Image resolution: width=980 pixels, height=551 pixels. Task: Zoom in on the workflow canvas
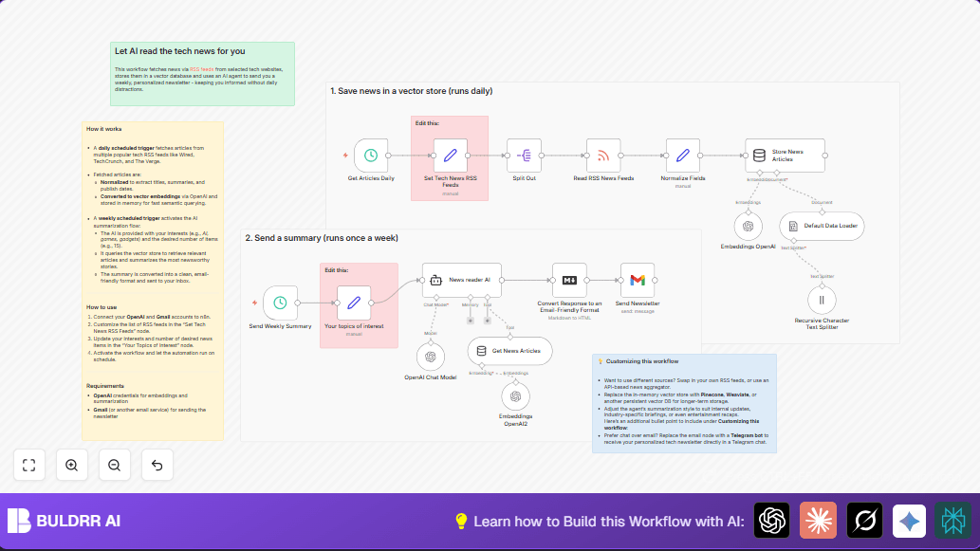pyautogui.click(x=72, y=465)
